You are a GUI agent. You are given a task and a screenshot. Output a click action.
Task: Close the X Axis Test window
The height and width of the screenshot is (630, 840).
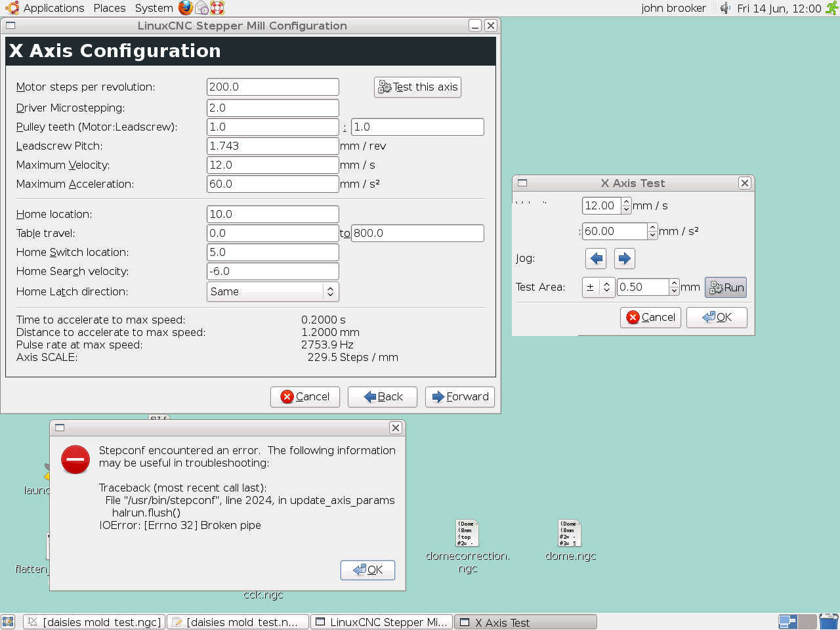click(x=745, y=183)
